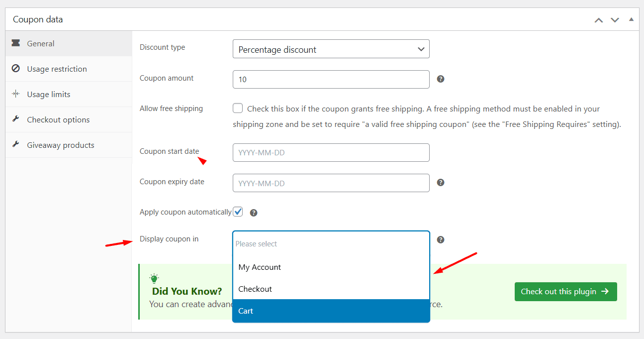Viewport: 644px width, 339px height.
Task: Enable the Allow free shipping checkbox
Action: [238, 109]
